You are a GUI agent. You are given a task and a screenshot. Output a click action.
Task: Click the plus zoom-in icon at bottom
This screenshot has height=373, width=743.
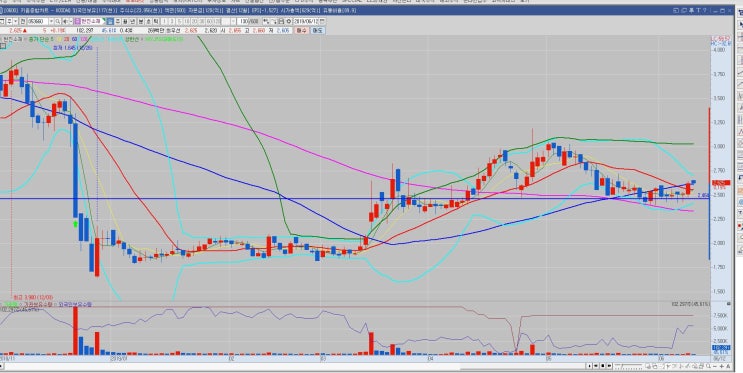(x=722, y=366)
